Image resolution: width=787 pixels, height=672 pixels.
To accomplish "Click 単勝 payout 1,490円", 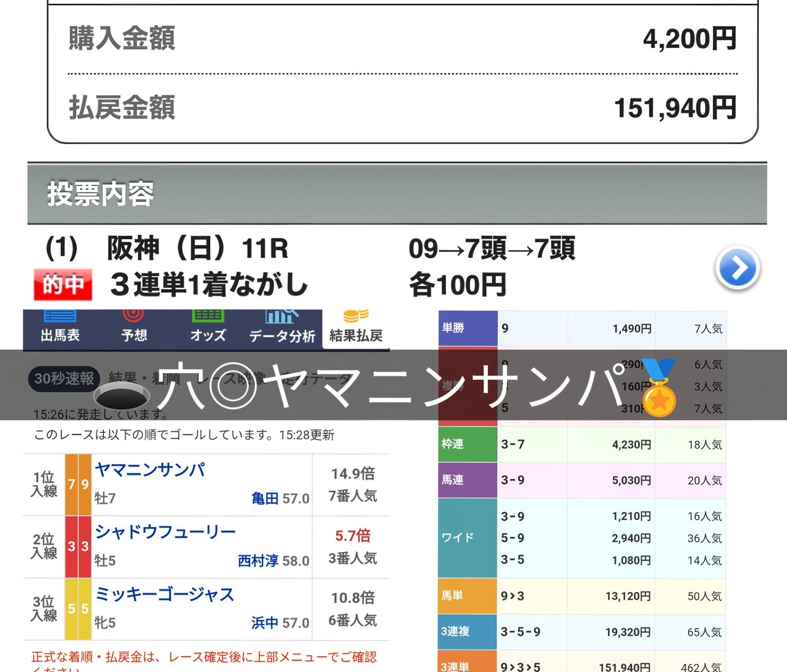I will pyautogui.click(x=632, y=328).
